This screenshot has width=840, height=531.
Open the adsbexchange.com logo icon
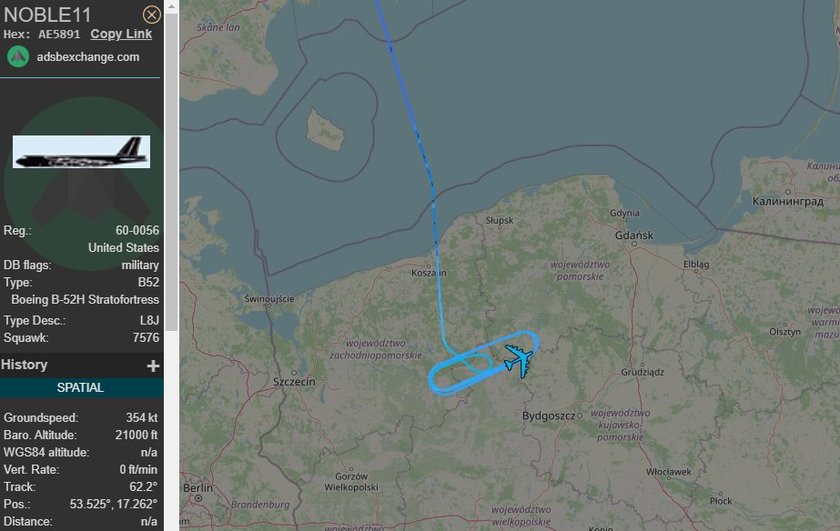coord(18,57)
